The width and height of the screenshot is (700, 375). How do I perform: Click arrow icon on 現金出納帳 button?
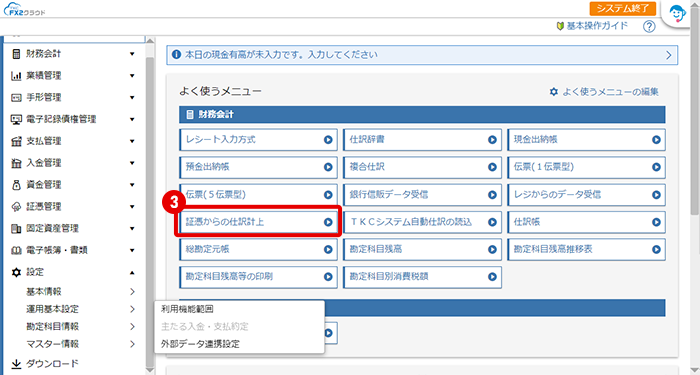click(656, 140)
